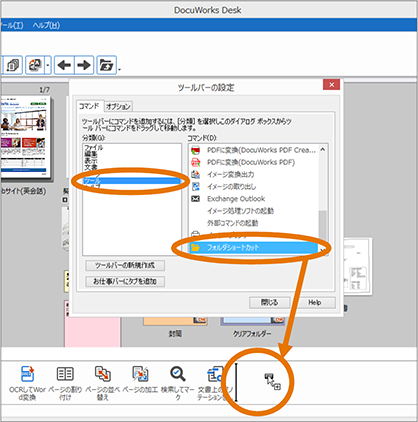The height and width of the screenshot is (422, 418).
Task: Select the クリアフォルダー item in Desk
Action: coord(252,325)
